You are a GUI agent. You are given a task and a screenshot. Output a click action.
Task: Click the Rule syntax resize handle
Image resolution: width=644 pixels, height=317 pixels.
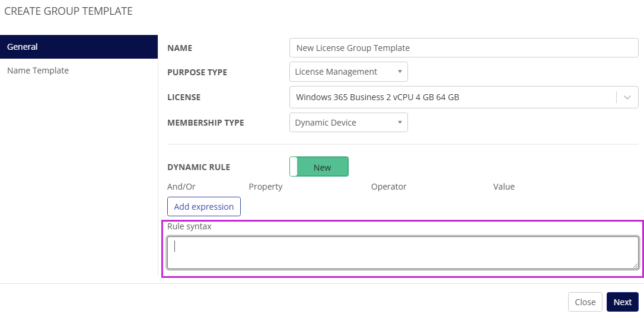[x=635, y=265]
